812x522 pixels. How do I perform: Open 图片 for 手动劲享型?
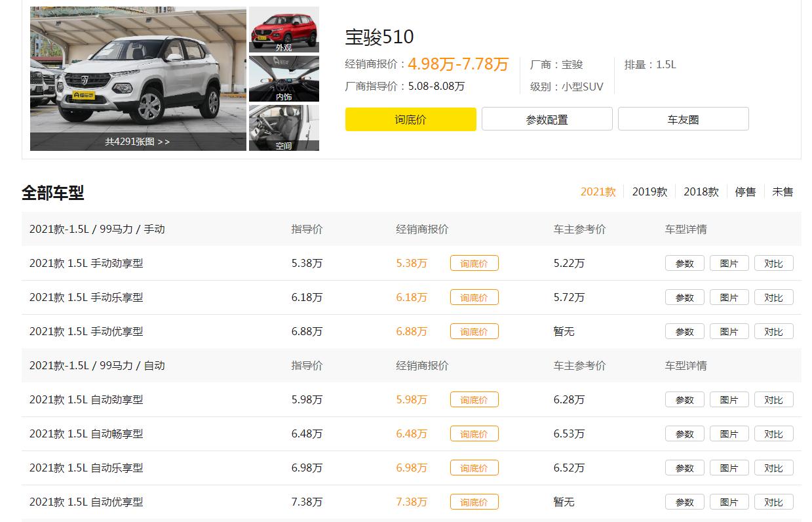729,263
